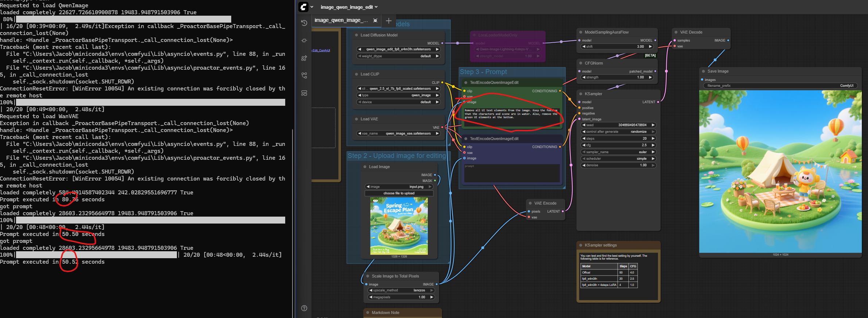Screen dimensions: 868x318
Task: Open the upscale_method lanczos combo
Action: [401, 290]
